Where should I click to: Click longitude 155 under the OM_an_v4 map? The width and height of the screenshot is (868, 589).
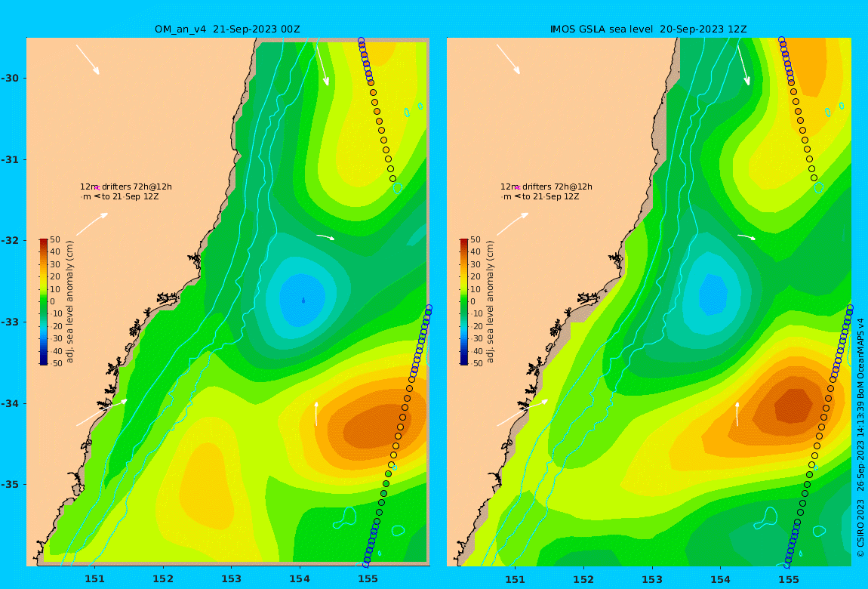(368, 579)
